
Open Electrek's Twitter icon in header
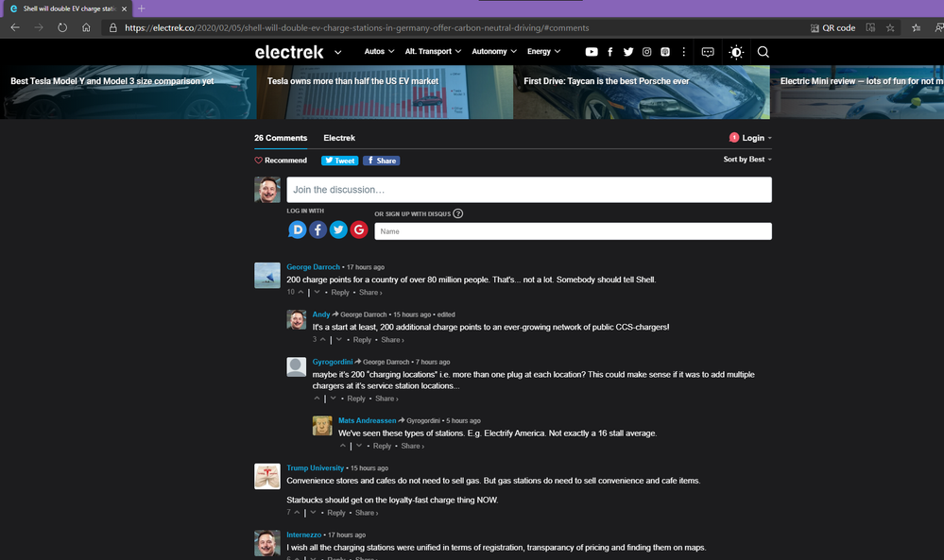[628, 52]
